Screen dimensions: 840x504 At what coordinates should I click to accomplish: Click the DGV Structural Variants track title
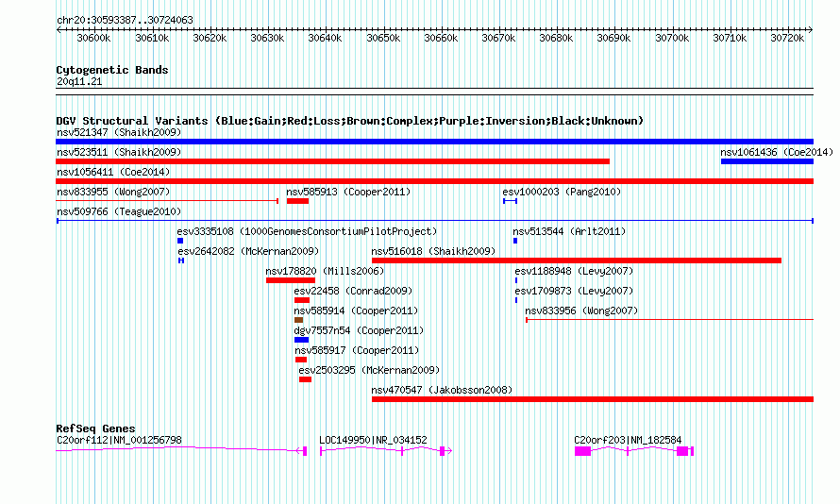click(350, 121)
